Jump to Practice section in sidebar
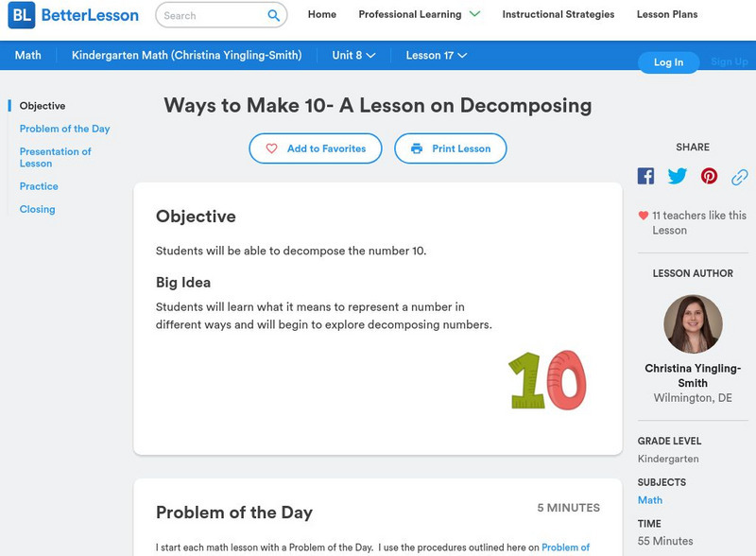The width and height of the screenshot is (756, 556). (39, 186)
